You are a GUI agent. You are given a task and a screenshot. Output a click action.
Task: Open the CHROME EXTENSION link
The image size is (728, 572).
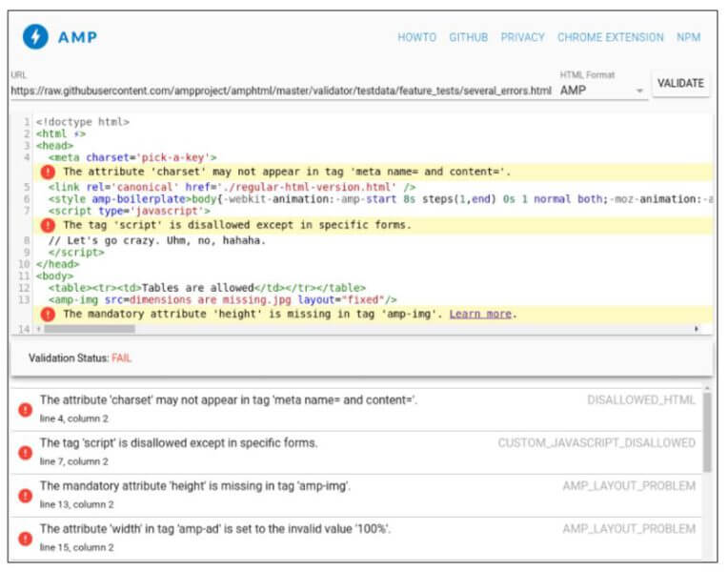(610, 38)
